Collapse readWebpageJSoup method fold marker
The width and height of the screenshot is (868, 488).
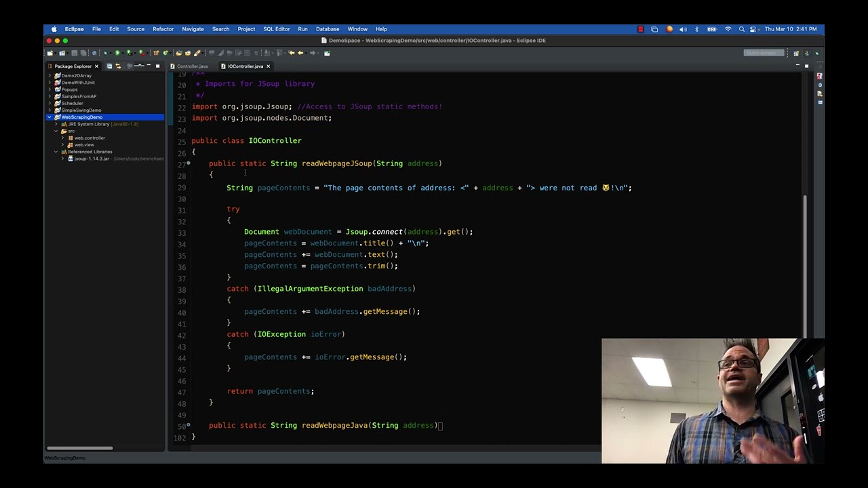[x=189, y=163]
